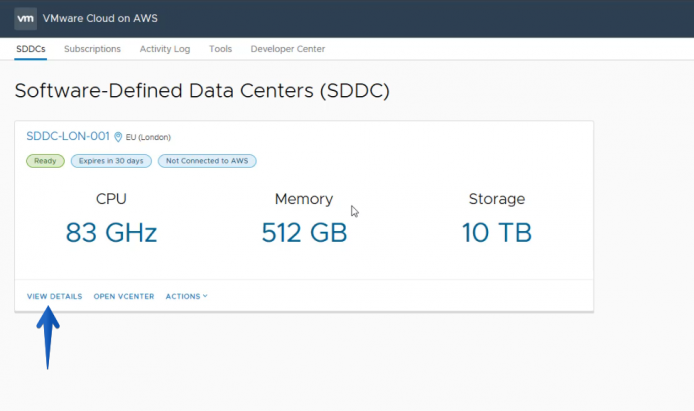This screenshot has width=694, height=411.
Task: Click the green Ready status badge
Action: 45,161
